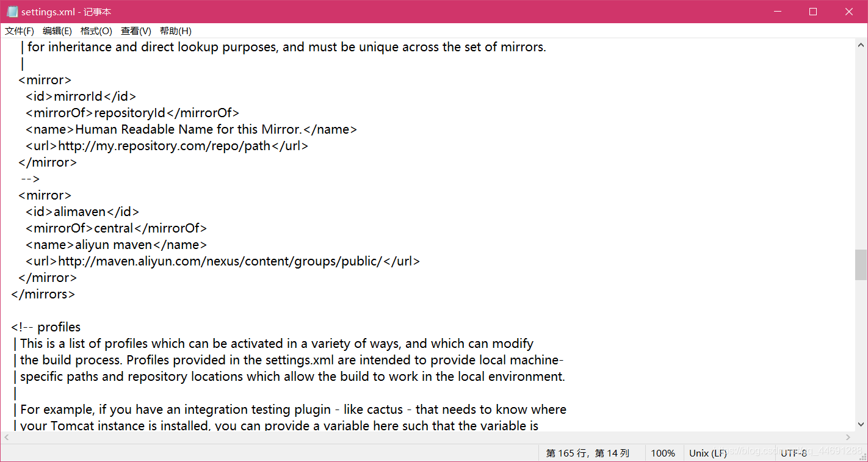Viewport: 868px width, 462px height.
Task: Click the vertical scrollbar up arrow
Action: coord(861,45)
